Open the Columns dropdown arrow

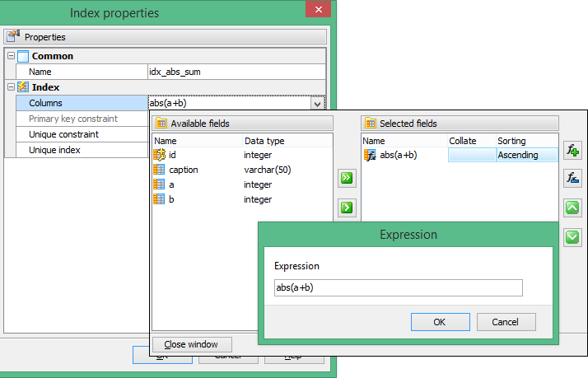[x=317, y=104]
